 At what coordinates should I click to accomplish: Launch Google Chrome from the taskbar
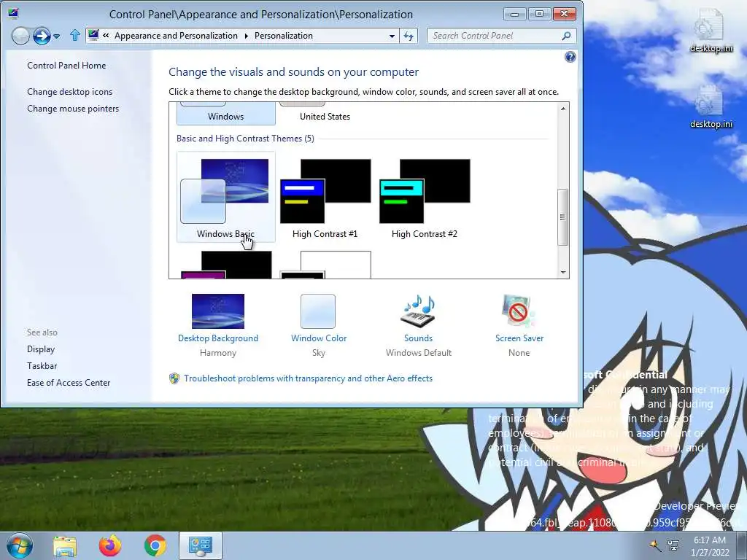(x=155, y=546)
